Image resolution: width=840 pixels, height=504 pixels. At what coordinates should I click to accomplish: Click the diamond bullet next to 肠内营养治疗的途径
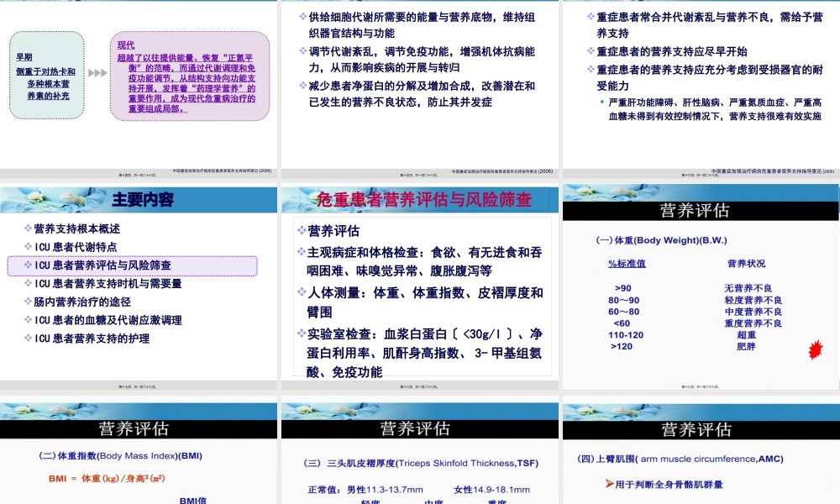[28, 302]
